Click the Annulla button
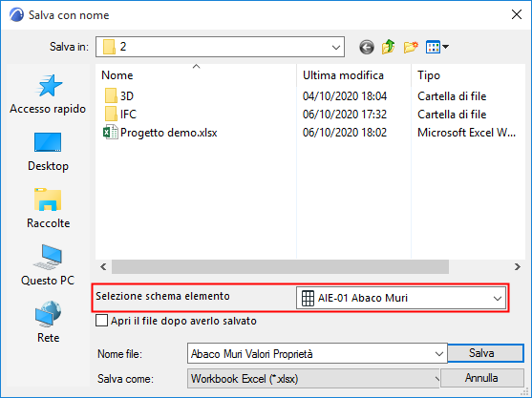Viewport: 532px width, 398px height. [481, 378]
